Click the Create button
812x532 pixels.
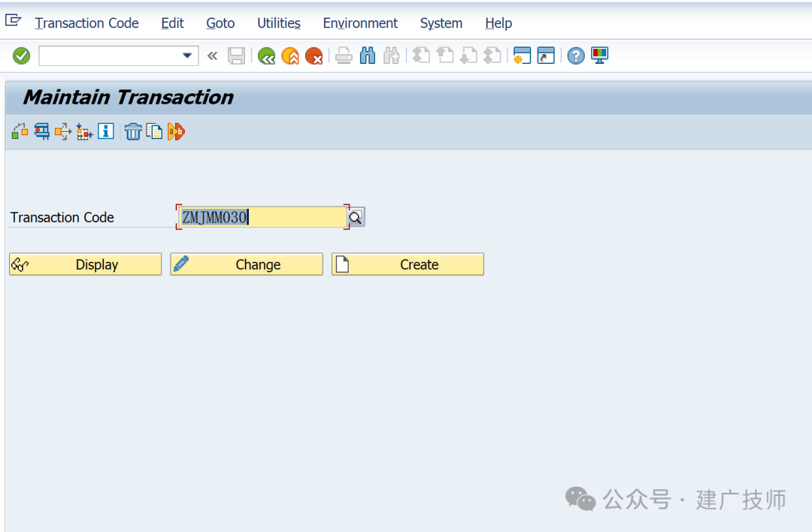coord(408,264)
